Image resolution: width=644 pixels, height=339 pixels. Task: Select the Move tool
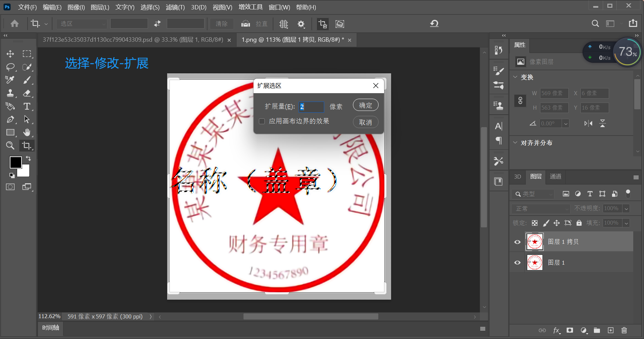[x=10, y=54]
